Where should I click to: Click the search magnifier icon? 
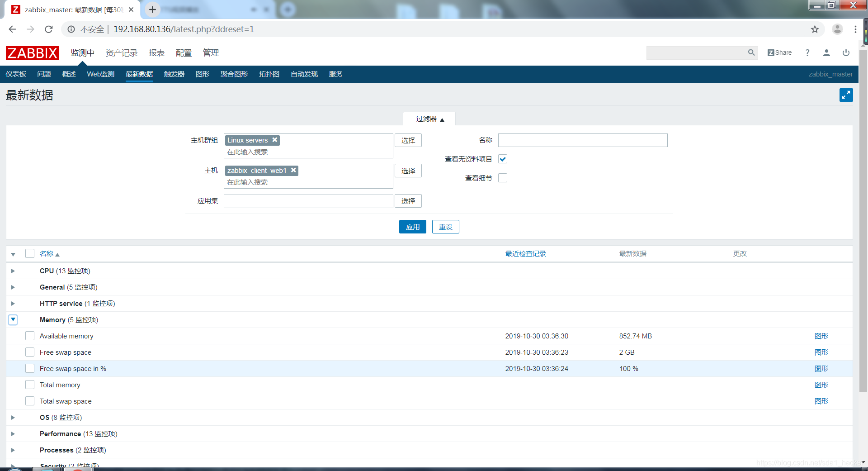pyautogui.click(x=751, y=53)
